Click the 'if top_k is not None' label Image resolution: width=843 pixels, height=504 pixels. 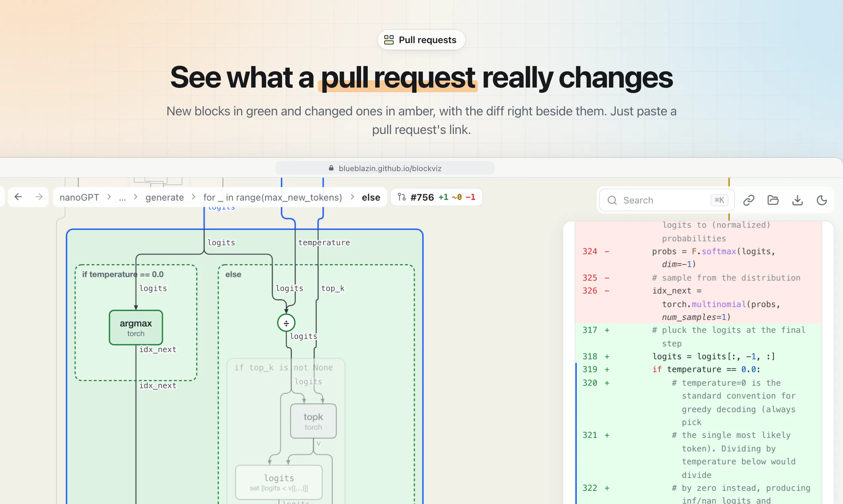(283, 367)
